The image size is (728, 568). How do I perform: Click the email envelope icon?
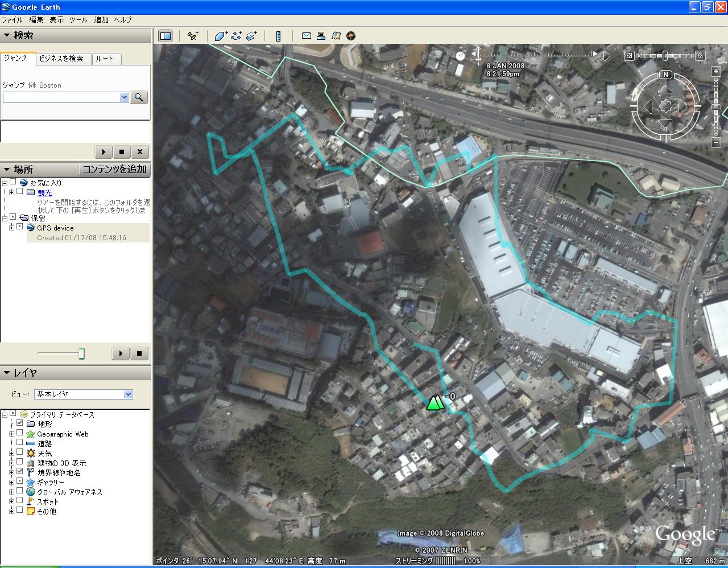pos(306,36)
